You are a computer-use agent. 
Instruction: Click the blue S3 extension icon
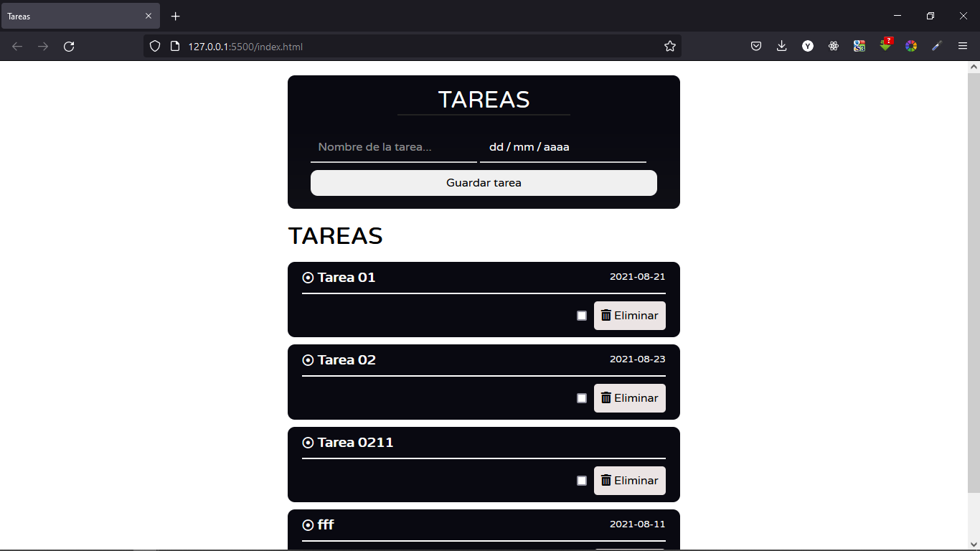pos(859,47)
